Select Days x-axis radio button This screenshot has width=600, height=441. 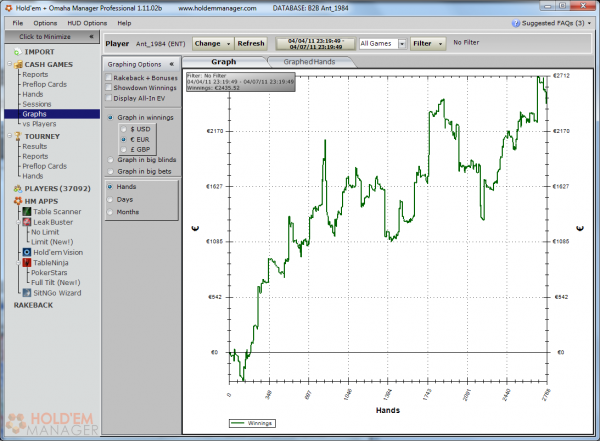tap(110, 199)
